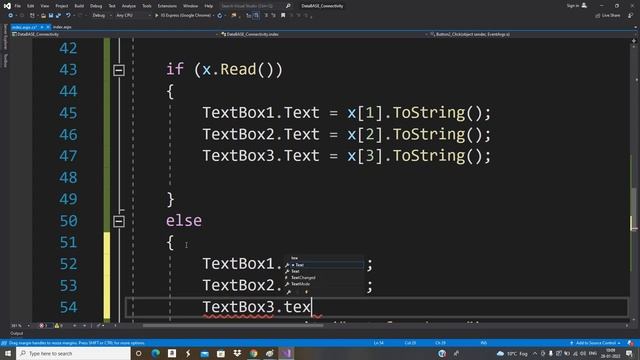Click line 47 TextBox3.Text assignment
Viewport: 640px width, 360px height.
coord(347,156)
